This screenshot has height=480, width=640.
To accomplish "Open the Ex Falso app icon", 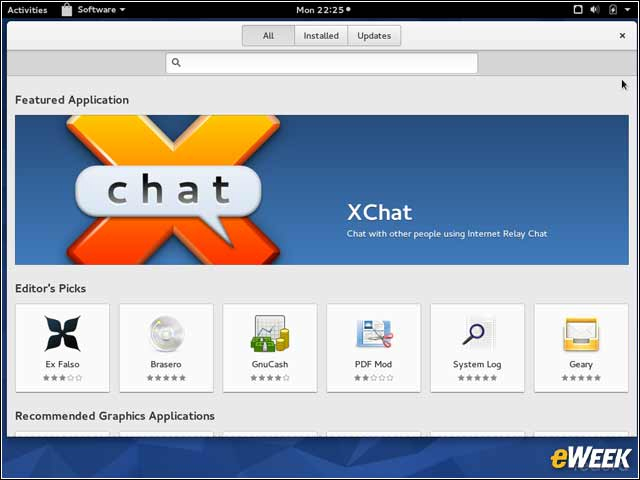I will point(62,334).
